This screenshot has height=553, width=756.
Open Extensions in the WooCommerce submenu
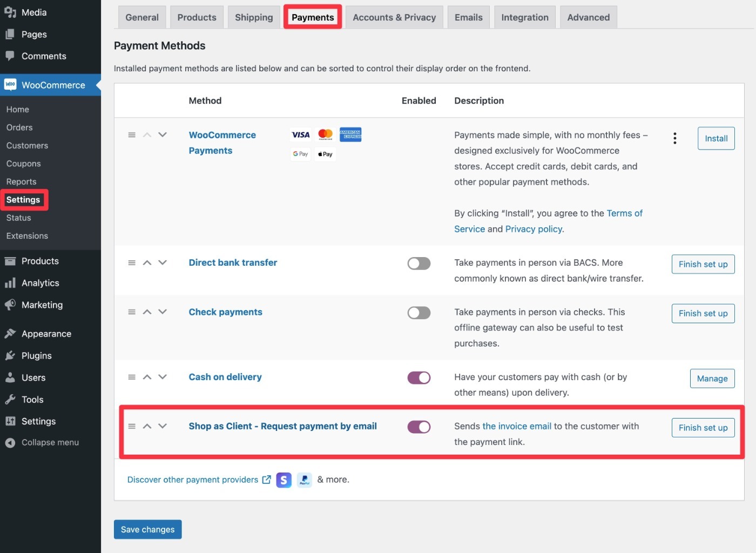coord(27,236)
